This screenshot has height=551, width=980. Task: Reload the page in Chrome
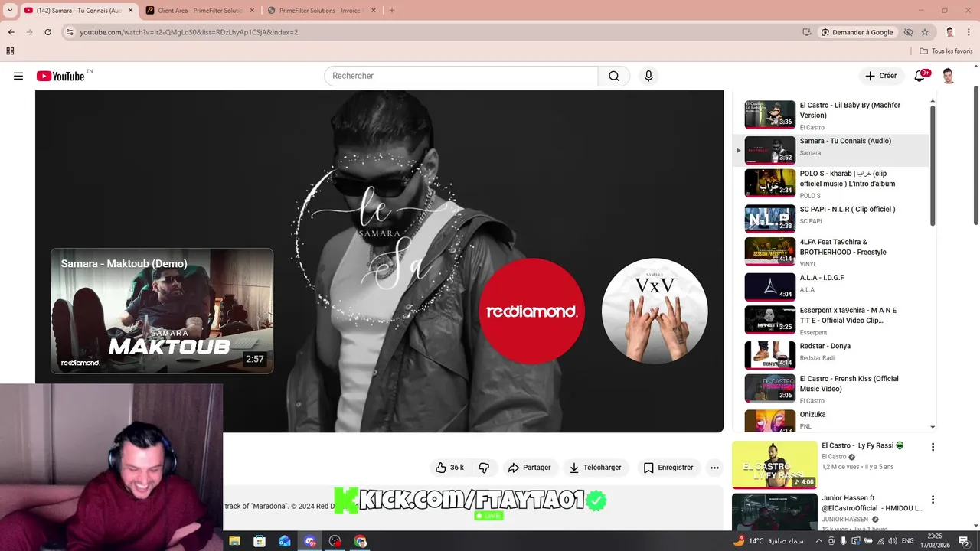point(47,32)
